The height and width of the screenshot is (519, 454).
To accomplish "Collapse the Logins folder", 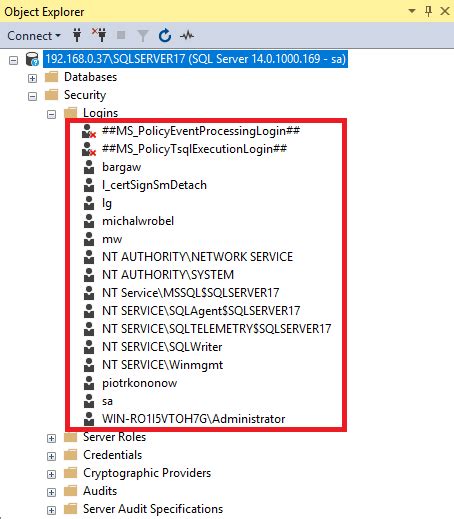I will tap(51, 114).
